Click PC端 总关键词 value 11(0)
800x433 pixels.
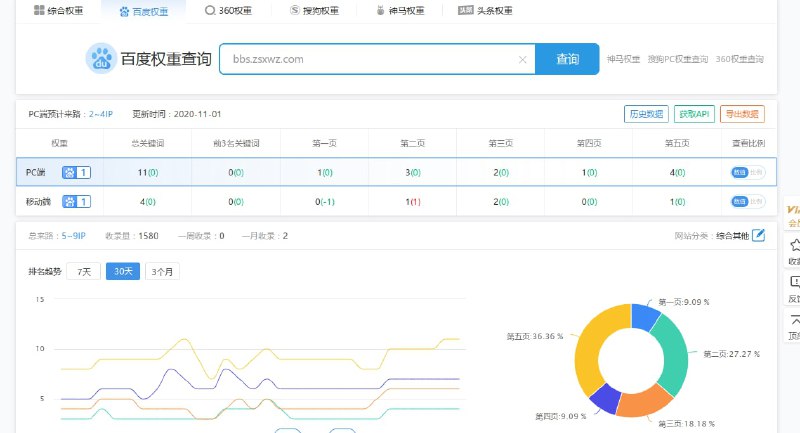tap(148, 172)
